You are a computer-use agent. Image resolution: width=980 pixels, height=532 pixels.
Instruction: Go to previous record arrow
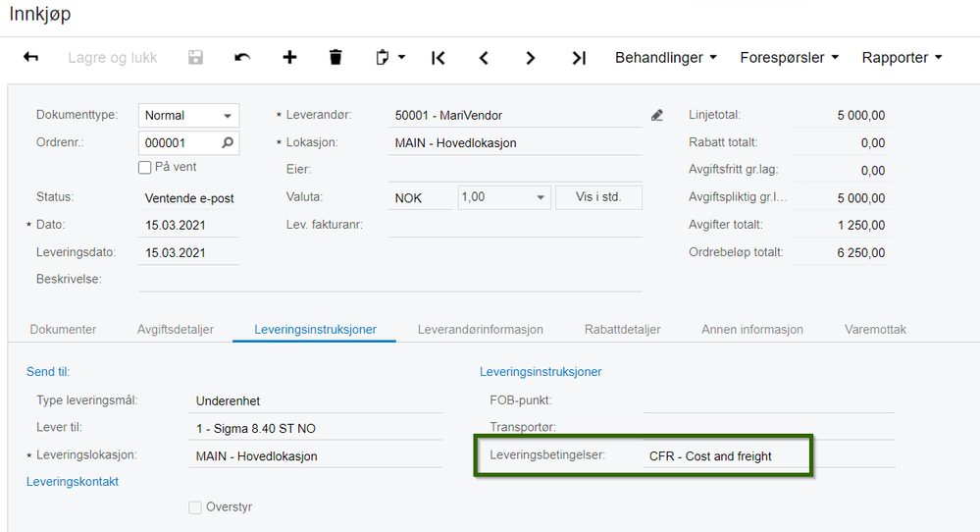click(x=484, y=58)
